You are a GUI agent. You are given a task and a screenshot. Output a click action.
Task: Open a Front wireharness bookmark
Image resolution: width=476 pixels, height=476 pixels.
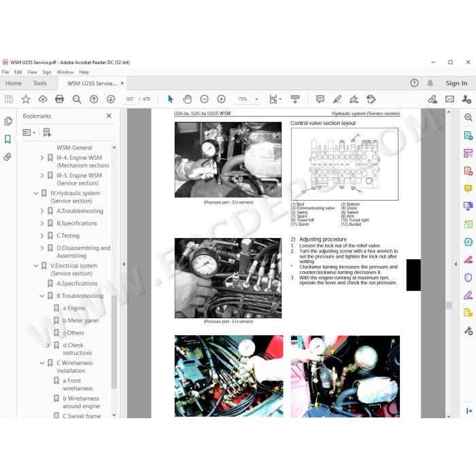click(x=78, y=385)
